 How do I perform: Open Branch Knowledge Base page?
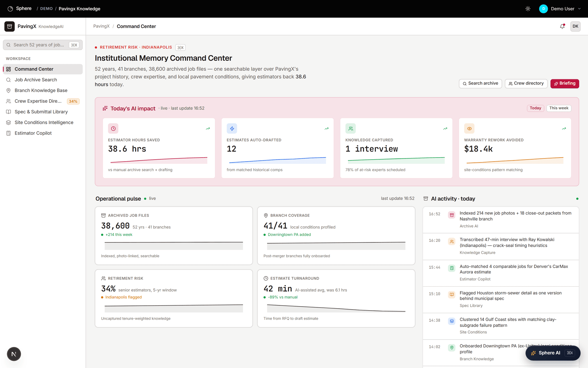coord(43,90)
